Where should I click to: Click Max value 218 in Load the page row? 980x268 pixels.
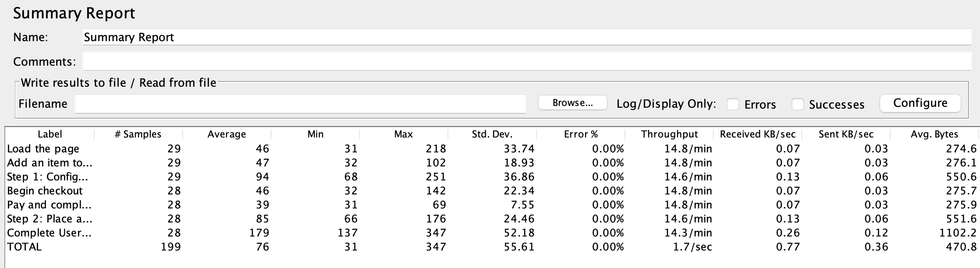pyautogui.click(x=436, y=149)
